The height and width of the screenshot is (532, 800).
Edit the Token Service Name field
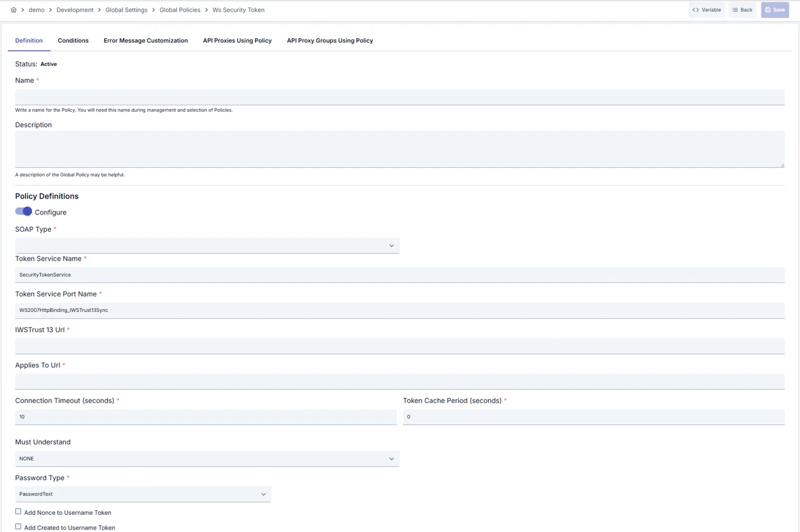(x=400, y=275)
